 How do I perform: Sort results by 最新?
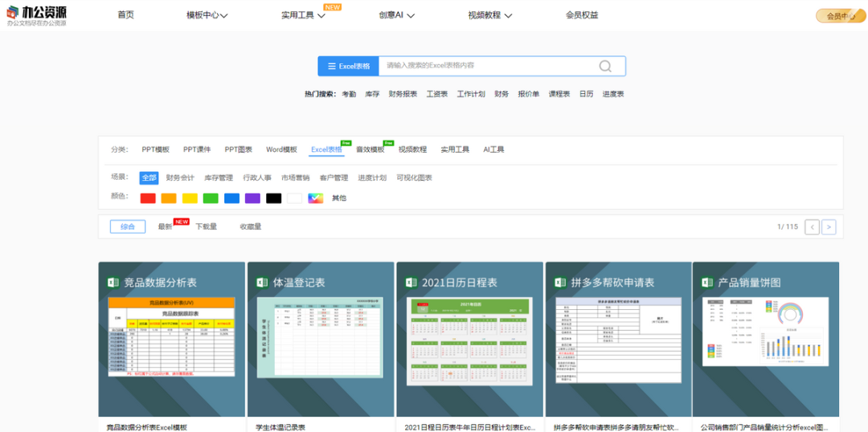[165, 226]
